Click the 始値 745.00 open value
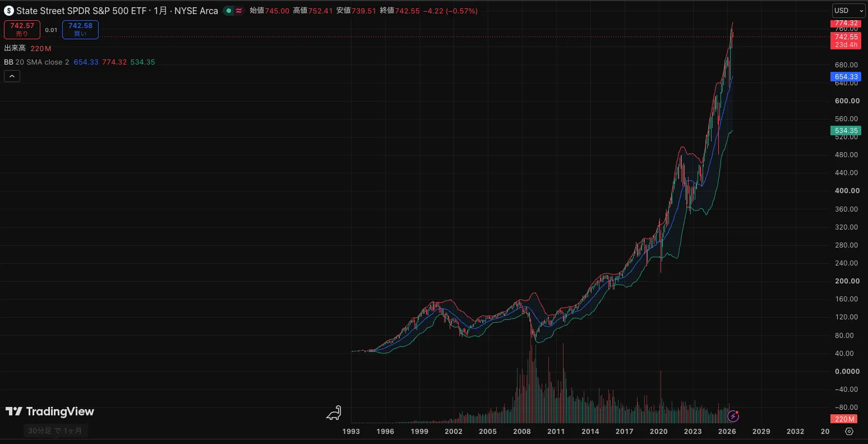Viewport: 868px width, 444px height. [269, 11]
